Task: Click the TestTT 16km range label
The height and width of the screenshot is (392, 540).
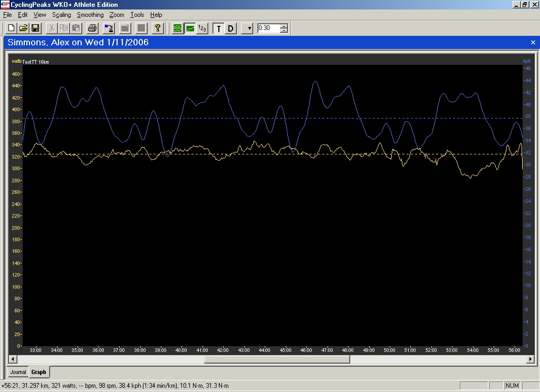Action: click(36, 62)
